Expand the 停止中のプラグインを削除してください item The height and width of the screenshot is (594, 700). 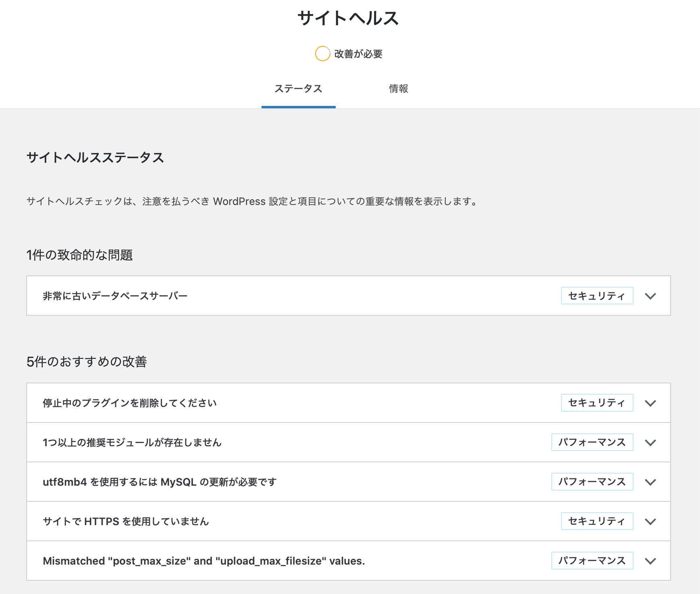point(650,402)
